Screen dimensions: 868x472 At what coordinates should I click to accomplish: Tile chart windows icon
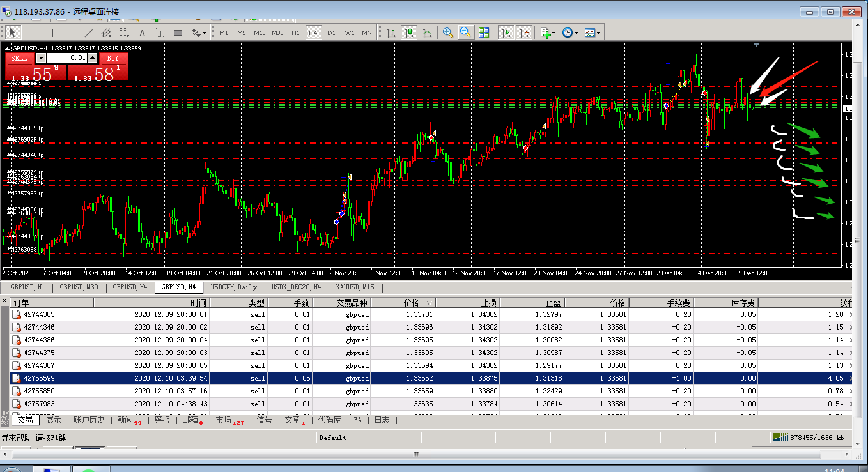[484, 33]
